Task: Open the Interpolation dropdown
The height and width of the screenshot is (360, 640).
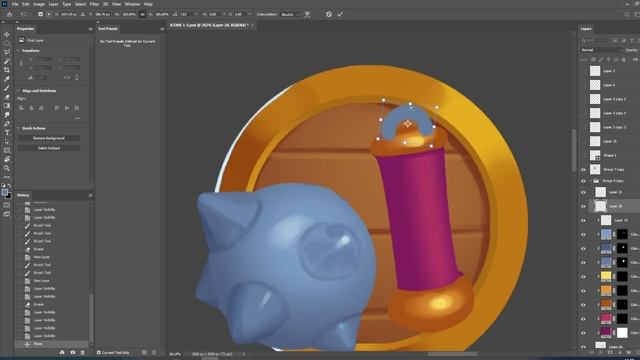Action: point(290,14)
